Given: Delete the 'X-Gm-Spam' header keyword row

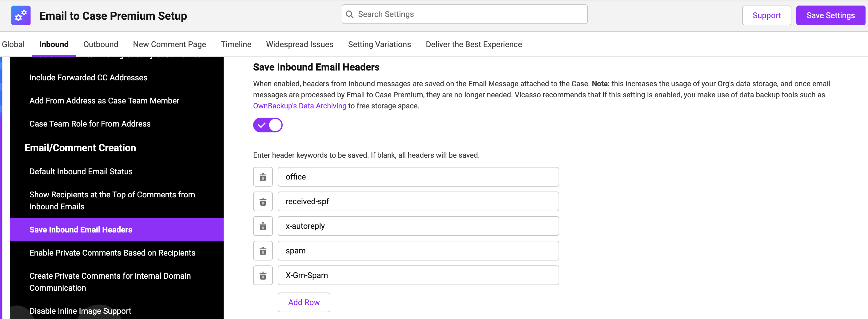Looking at the screenshot, I should 263,276.
